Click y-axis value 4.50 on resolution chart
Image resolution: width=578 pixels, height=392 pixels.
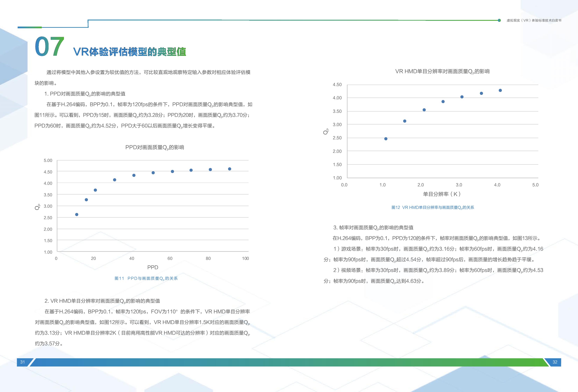point(337,85)
